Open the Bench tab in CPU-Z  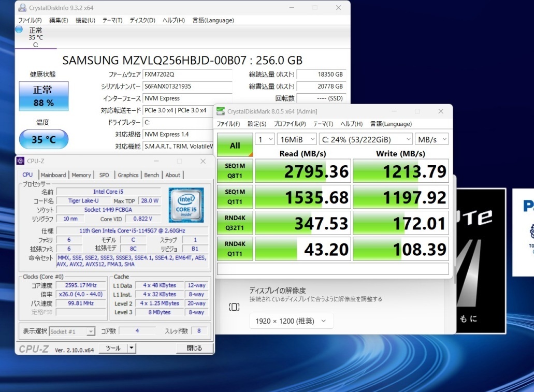coord(151,175)
